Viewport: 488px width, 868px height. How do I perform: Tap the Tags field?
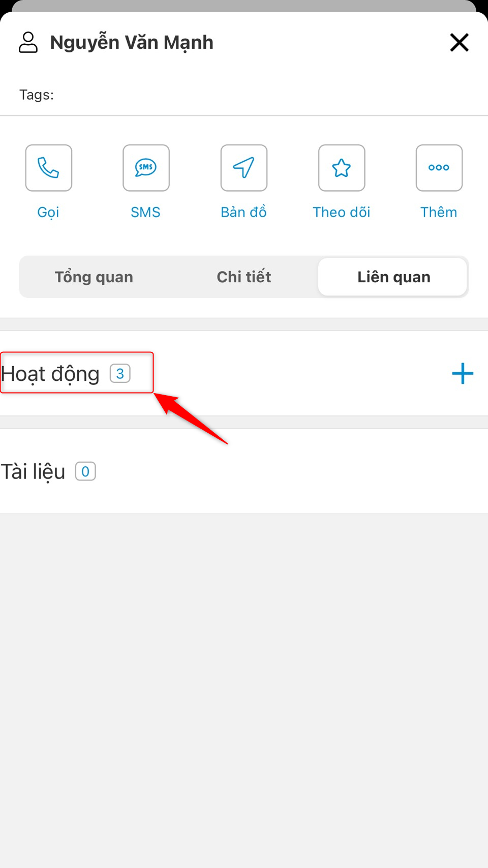(244, 95)
